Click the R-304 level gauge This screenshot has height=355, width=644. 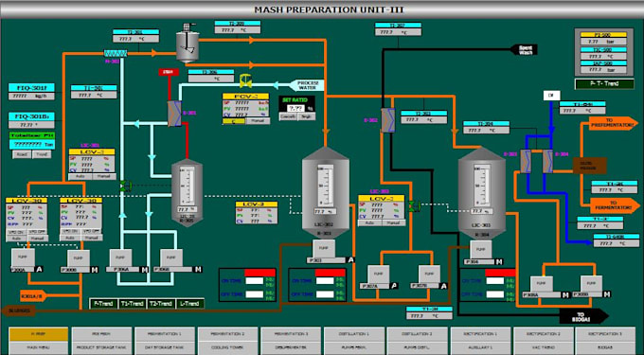pyautogui.click(x=482, y=186)
